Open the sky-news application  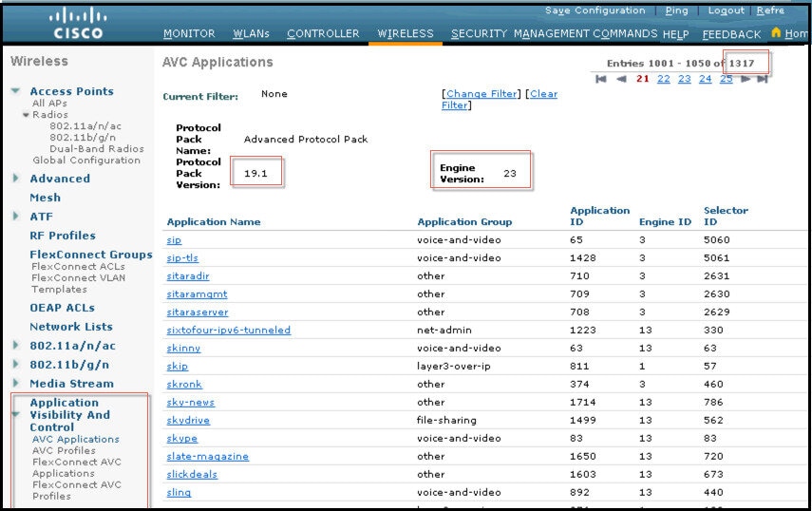coord(191,403)
